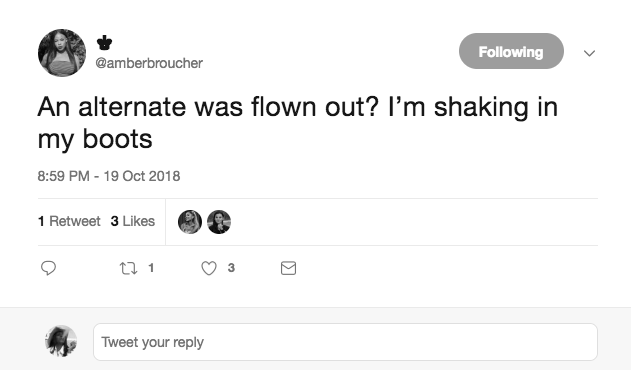Click the reply speech bubble icon
The width and height of the screenshot is (631, 370).
pyautogui.click(x=48, y=268)
